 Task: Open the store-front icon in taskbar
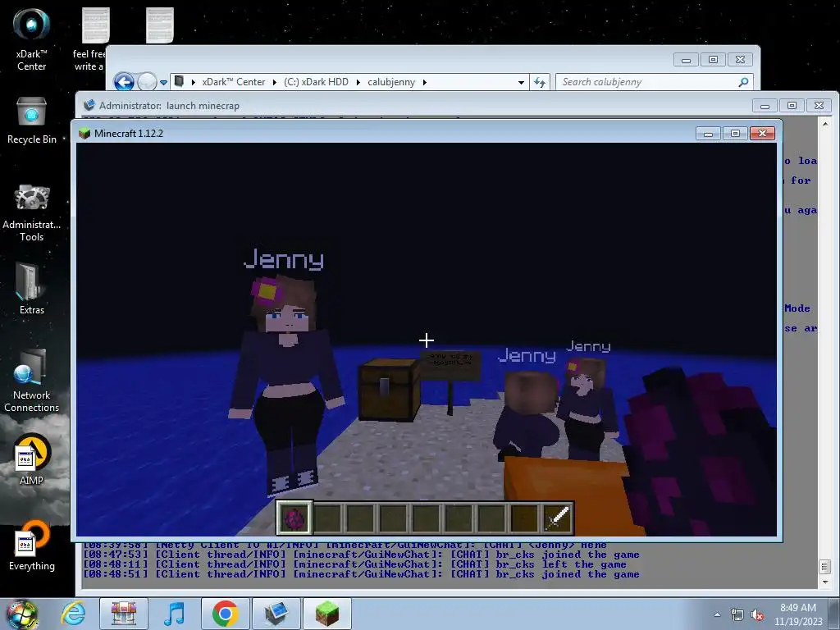coord(124,614)
